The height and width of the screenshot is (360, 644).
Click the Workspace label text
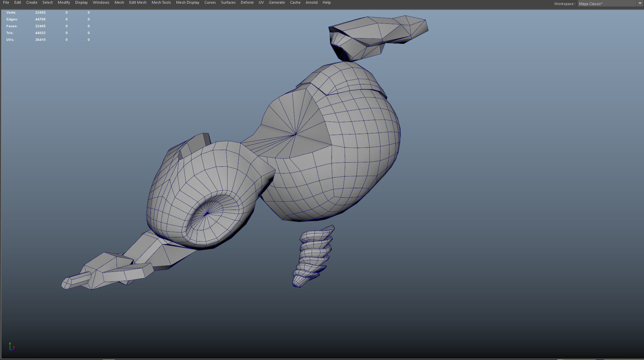pos(564,4)
